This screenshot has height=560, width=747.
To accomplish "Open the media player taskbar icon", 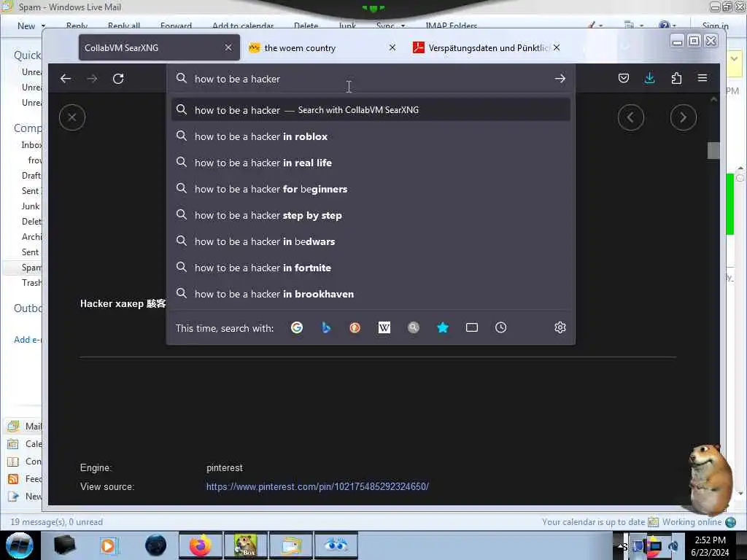I will pos(109,545).
